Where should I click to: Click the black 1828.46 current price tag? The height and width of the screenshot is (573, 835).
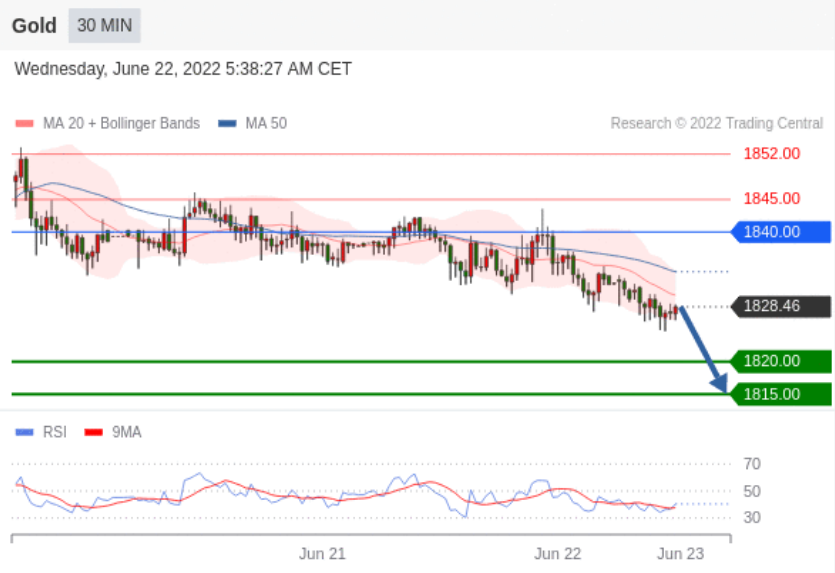point(781,306)
